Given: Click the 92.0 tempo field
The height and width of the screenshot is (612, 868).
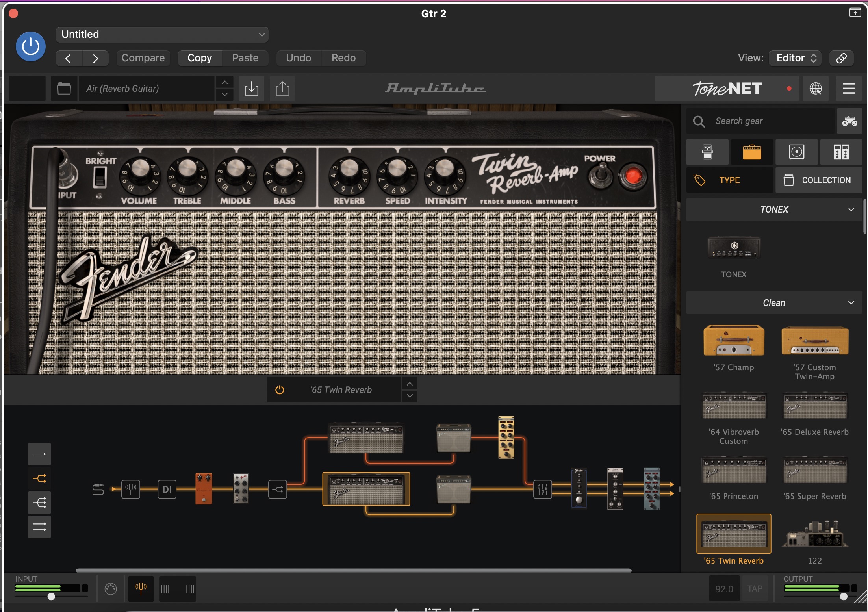Looking at the screenshot, I should coord(724,589).
